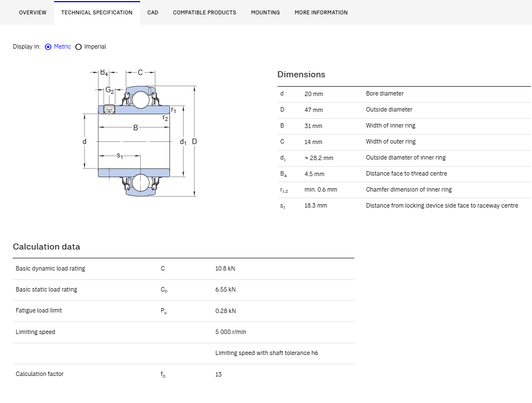
Task: Click the 5 000 r/min value
Action: click(231, 332)
